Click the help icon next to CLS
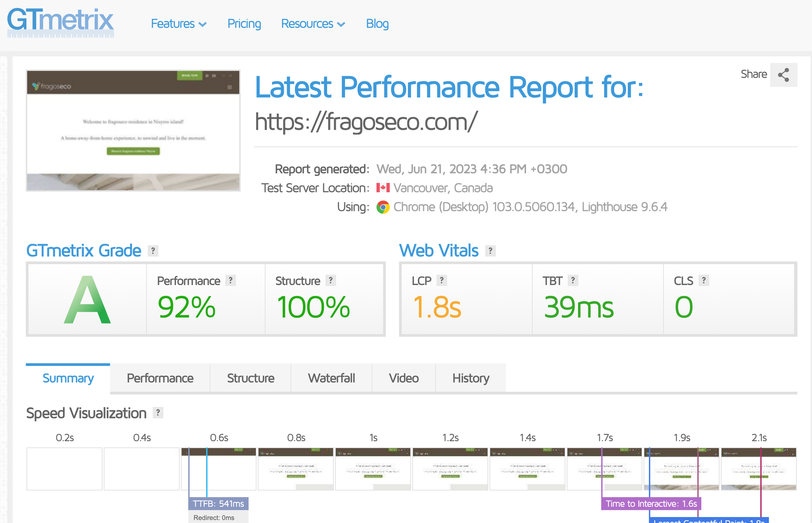This screenshot has width=812, height=523. (704, 280)
